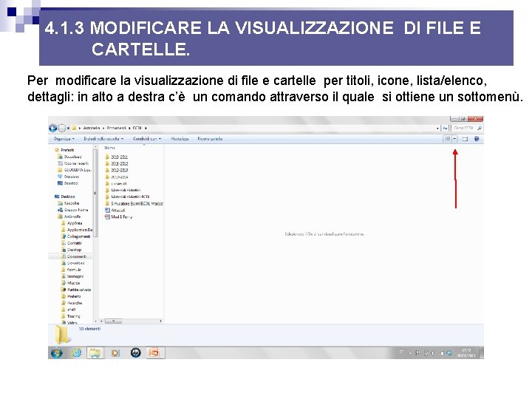Open the Includi nella raccolta menu
Viewport: 532px width, 399px height.
click(x=103, y=139)
